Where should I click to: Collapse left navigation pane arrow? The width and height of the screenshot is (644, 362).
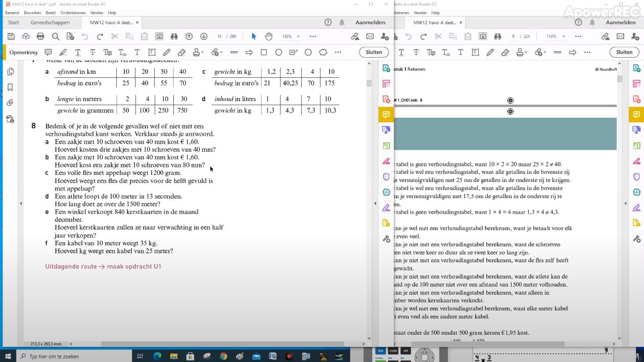click(21, 203)
